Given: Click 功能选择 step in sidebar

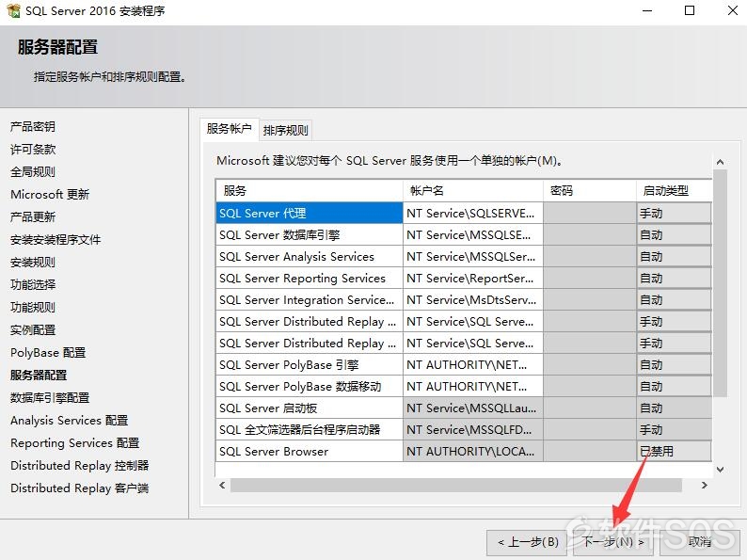Looking at the screenshot, I should pos(33,284).
